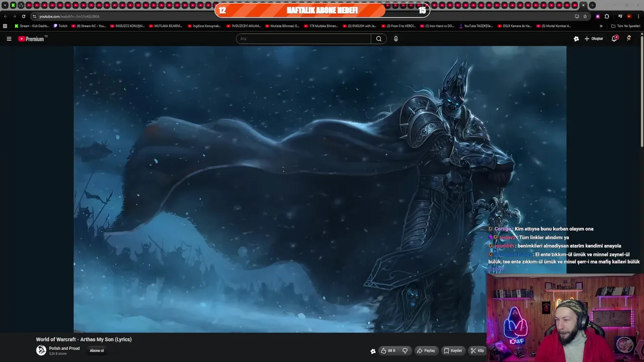This screenshot has width=644, height=362.
Task: Open the Stream - Kick Dashboard bookmark
Action: (x=32, y=26)
